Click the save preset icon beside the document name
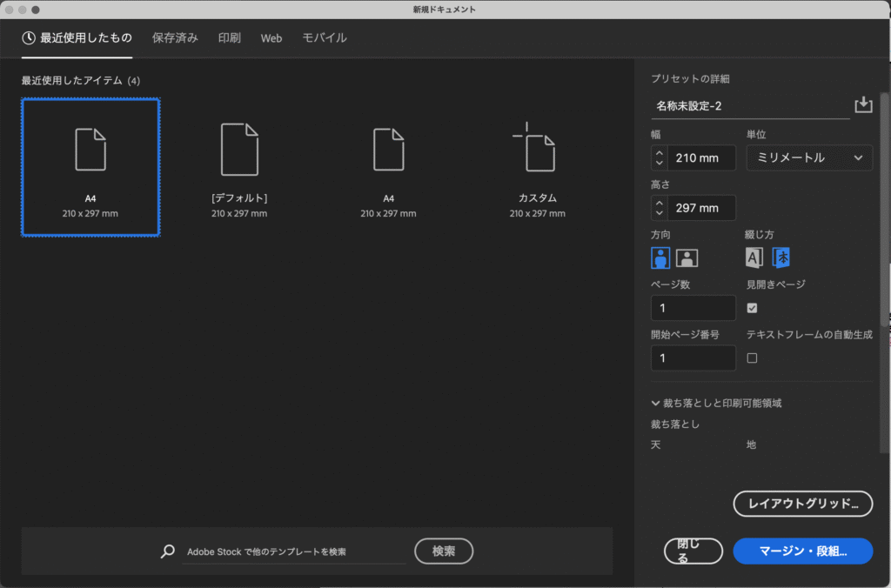 863,104
